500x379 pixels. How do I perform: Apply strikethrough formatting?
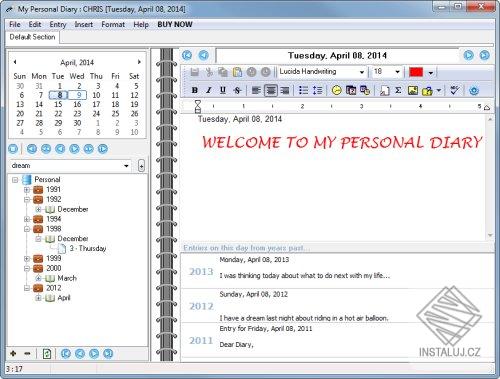(237, 90)
